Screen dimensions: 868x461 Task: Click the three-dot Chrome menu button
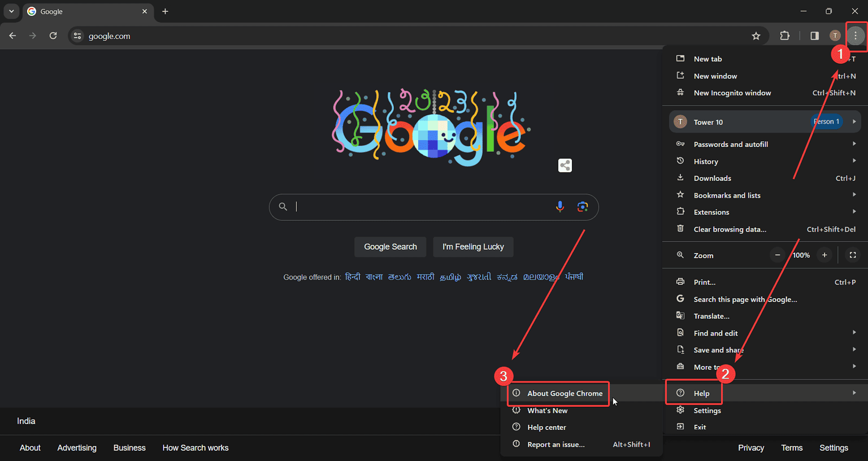tap(856, 36)
